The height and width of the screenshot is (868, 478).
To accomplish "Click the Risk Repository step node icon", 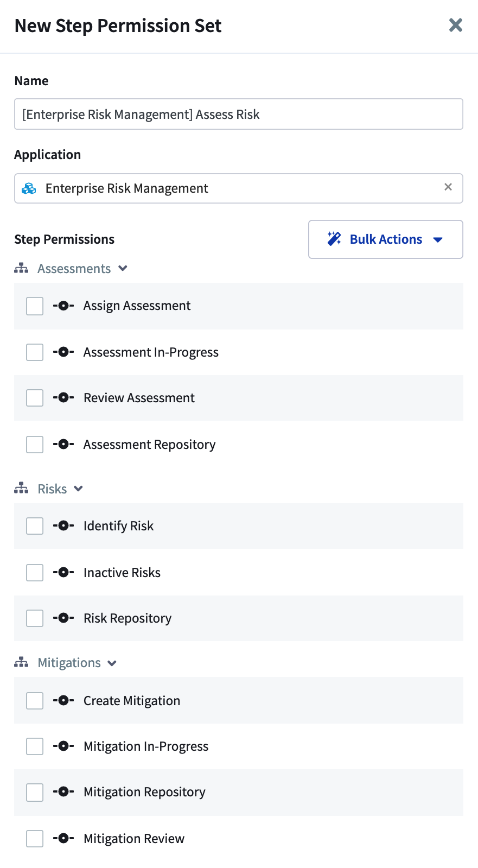I will 63,618.
